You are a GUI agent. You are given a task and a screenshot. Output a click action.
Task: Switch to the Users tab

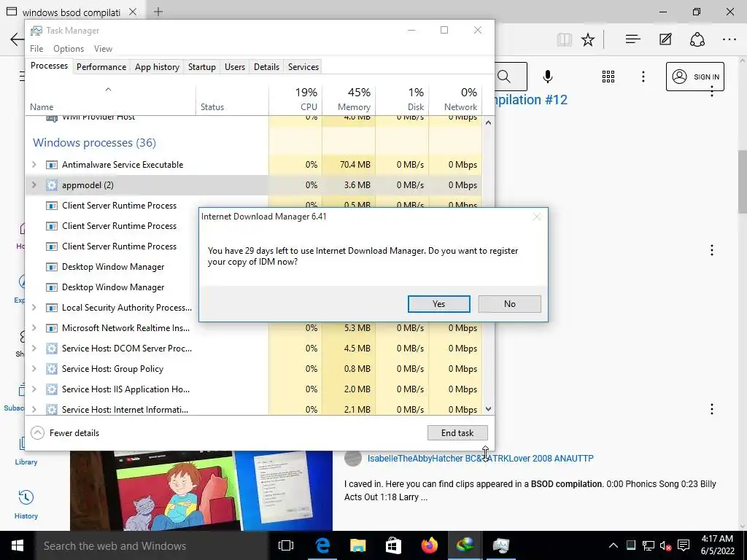point(235,67)
